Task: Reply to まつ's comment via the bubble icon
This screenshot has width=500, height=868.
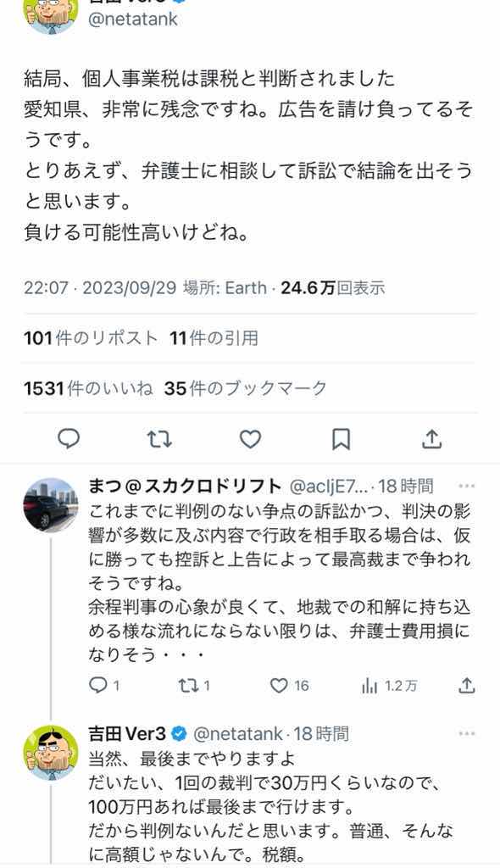Action: click(x=97, y=686)
